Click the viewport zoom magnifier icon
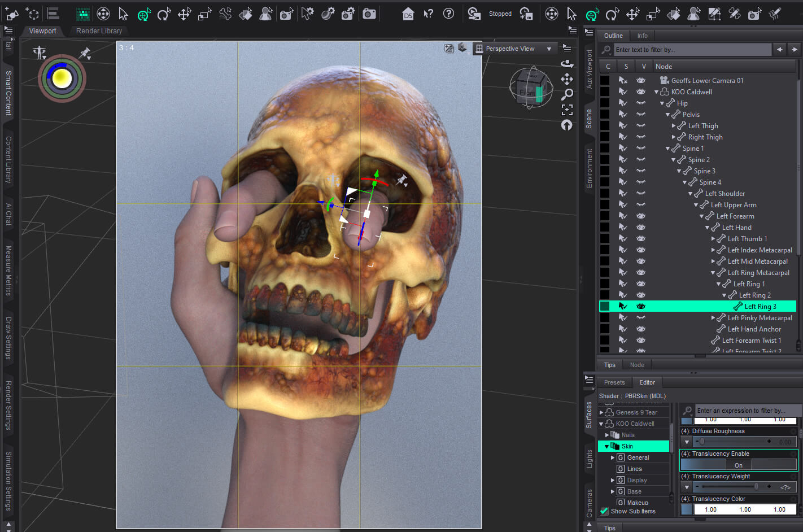The height and width of the screenshot is (532, 803). (x=567, y=94)
